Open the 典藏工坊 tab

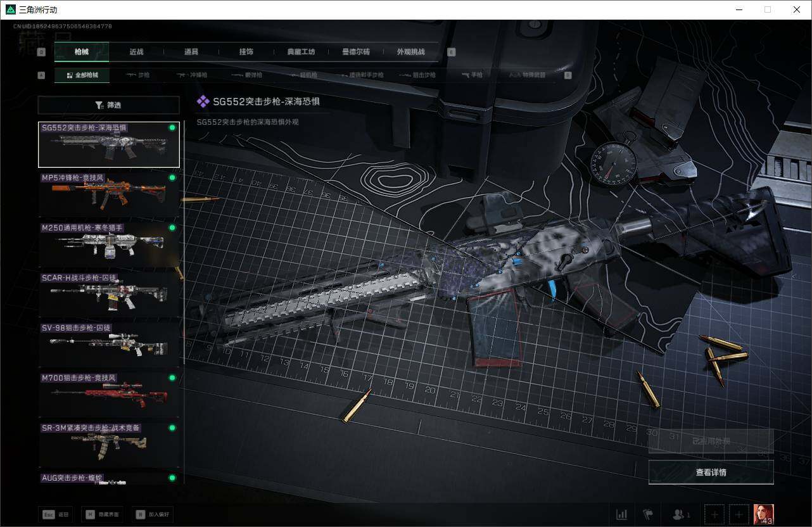coord(301,52)
